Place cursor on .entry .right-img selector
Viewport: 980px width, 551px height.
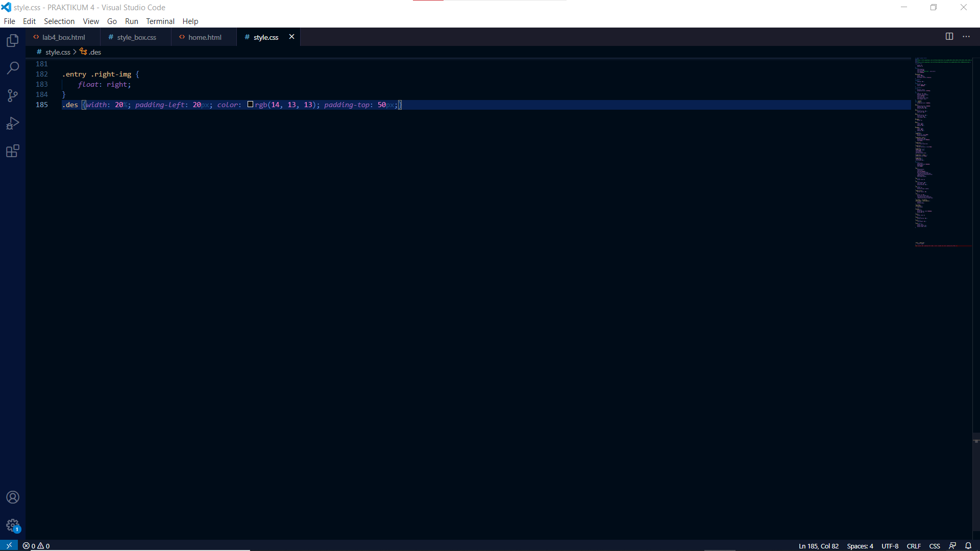point(96,74)
